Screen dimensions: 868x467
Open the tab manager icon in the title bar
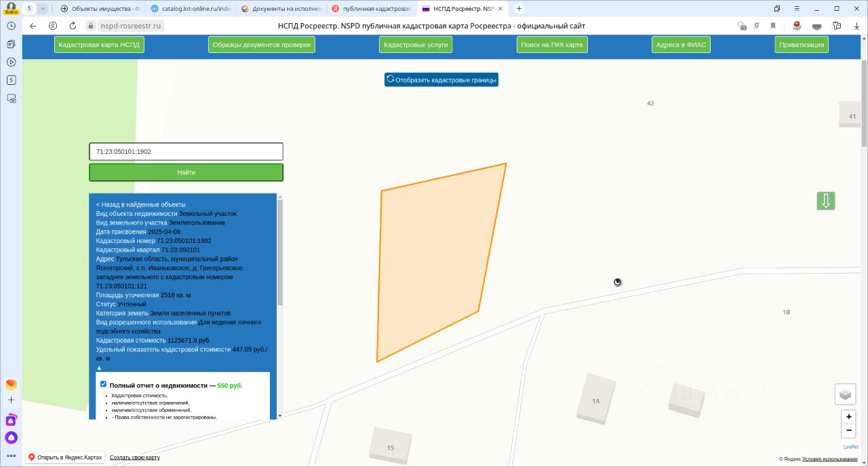pos(777,8)
